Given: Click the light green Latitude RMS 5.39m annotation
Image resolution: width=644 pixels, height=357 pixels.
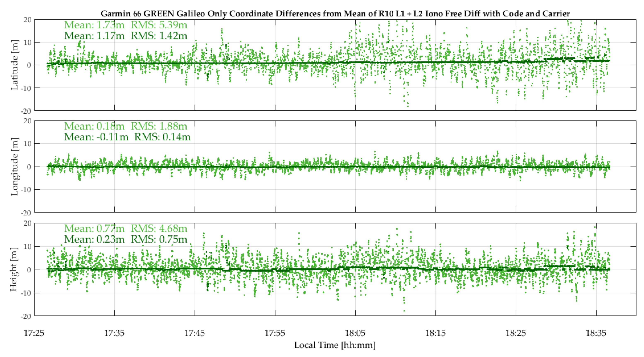Looking at the screenshot, I should 159,25.
